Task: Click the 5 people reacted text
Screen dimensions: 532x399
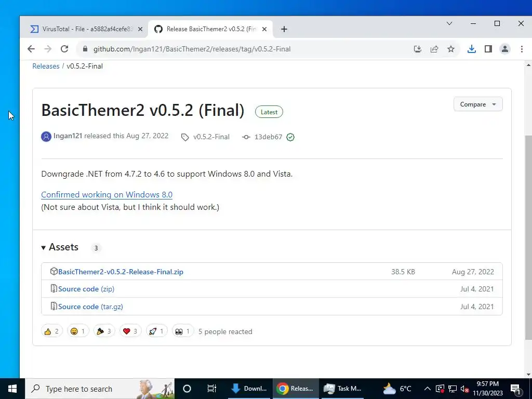Action: pos(225,331)
